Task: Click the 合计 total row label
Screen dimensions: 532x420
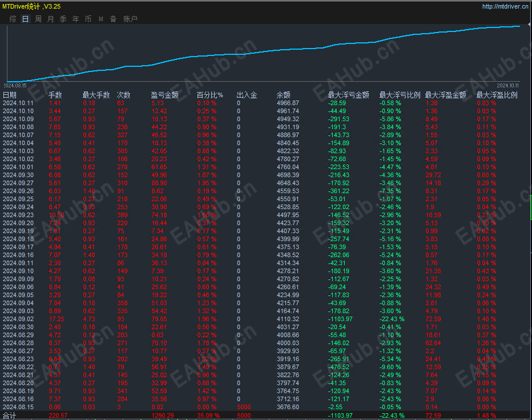Action: (x=10, y=415)
